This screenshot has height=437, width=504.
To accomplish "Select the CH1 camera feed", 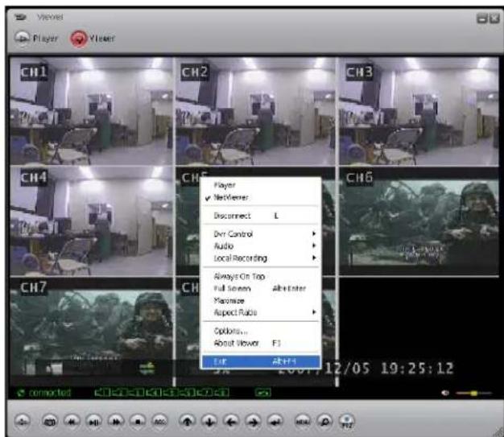I will coord(91,111).
